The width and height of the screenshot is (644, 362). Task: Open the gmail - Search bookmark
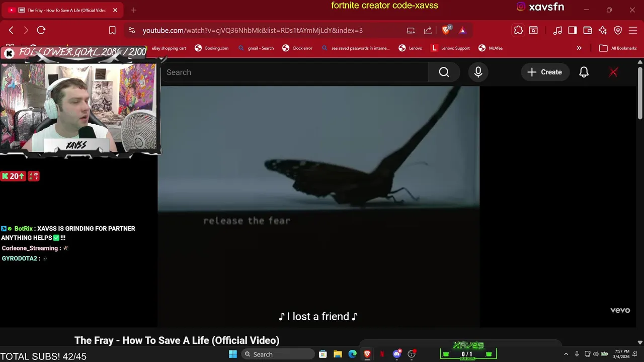[256, 48]
